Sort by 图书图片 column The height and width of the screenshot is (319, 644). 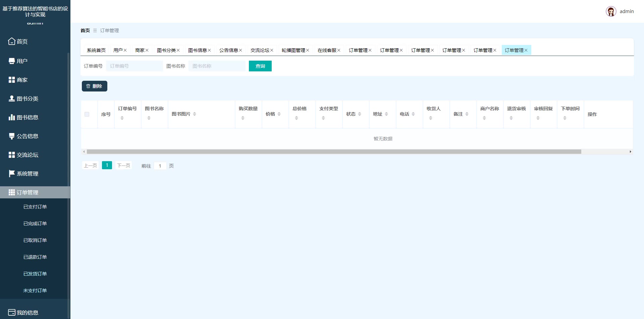195,114
